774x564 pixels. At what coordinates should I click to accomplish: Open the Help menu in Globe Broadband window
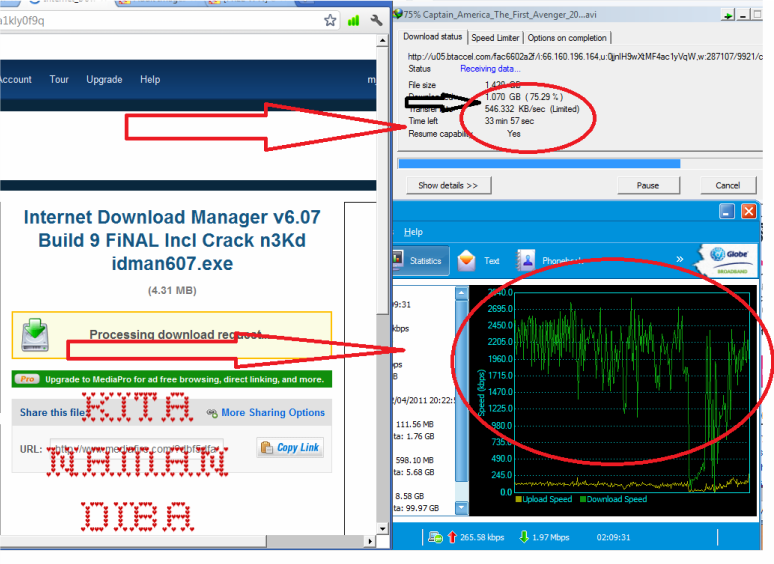pyautogui.click(x=413, y=232)
